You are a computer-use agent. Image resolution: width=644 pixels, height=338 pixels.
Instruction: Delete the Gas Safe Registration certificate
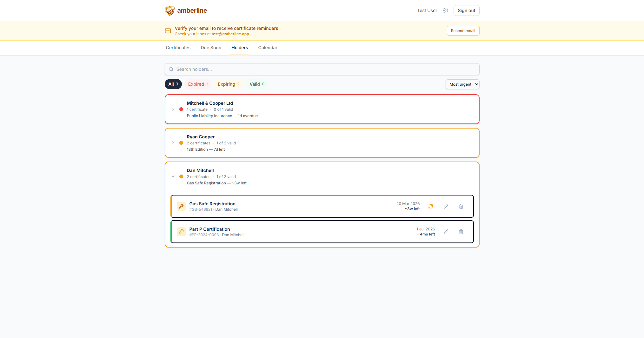(x=461, y=206)
